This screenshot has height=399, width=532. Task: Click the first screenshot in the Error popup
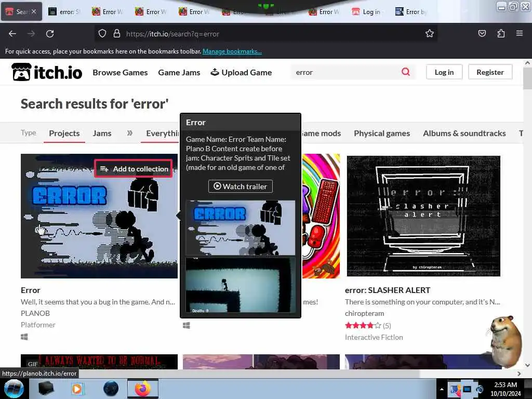(240, 228)
